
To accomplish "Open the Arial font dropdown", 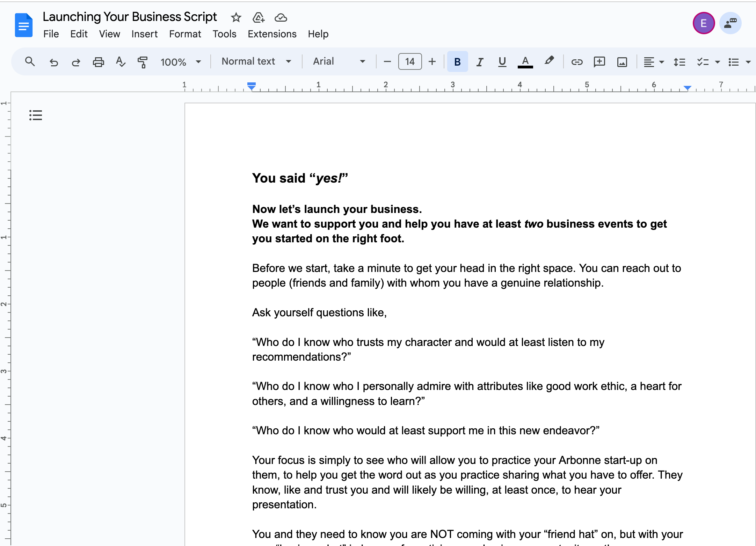I will pos(339,61).
